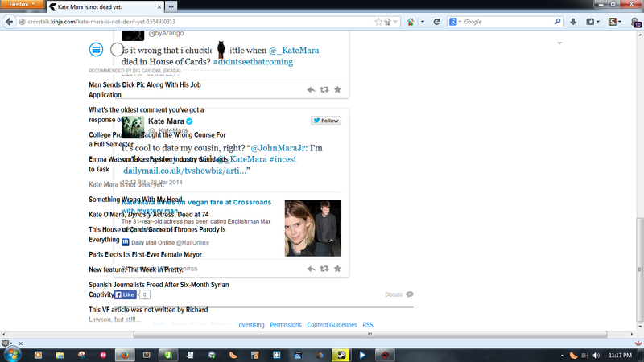Open the folder Explorer taskbar icon
This screenshot has width=644, height=362.
click(x=60, y=355)
